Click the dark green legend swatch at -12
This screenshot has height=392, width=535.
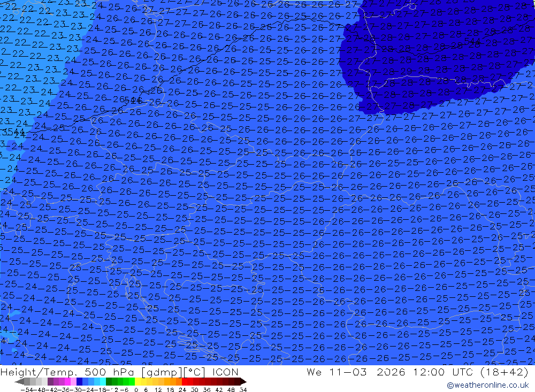coord(109,381)
